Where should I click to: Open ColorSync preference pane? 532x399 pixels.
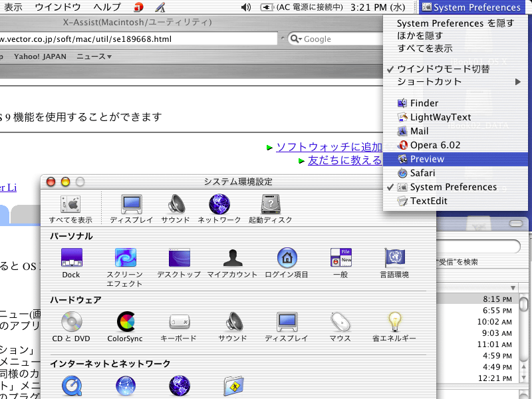(125, 327)
